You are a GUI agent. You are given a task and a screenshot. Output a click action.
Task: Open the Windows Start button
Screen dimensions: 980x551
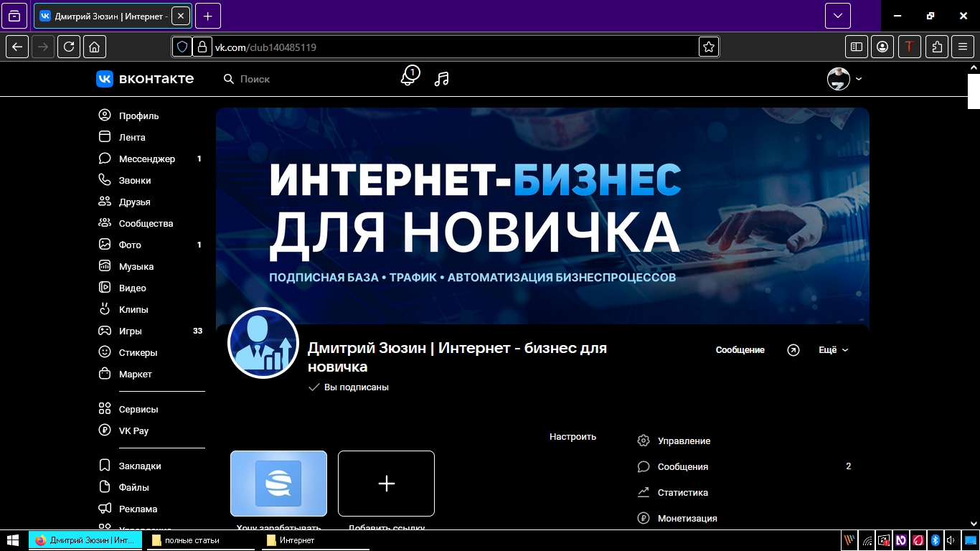[x=13, y=540]
